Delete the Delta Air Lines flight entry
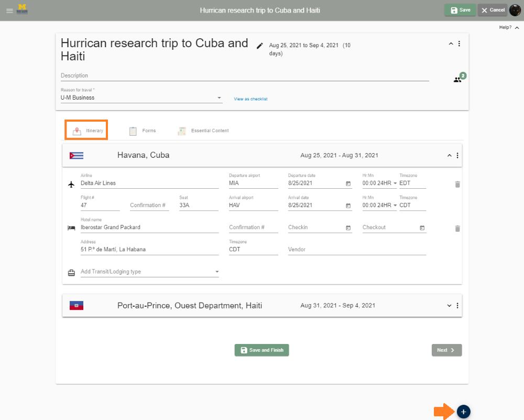Image resolution: width=524 pixels, height=420 pixels. click(x=457, y=184)
